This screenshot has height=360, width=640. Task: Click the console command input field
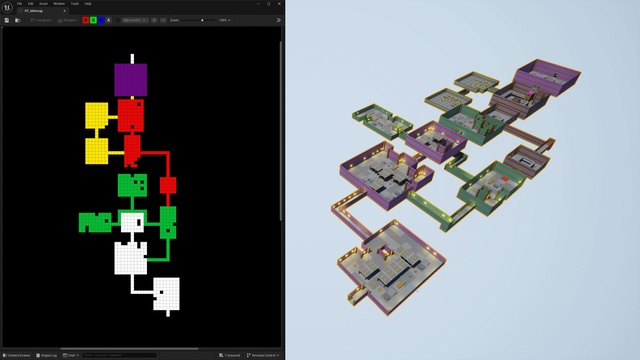tap(120, 356)
